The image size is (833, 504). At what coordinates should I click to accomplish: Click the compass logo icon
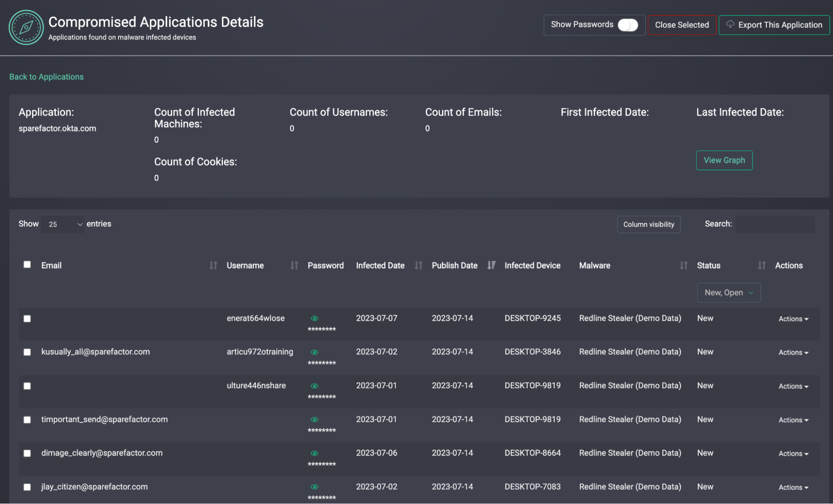tap(26, 27)
